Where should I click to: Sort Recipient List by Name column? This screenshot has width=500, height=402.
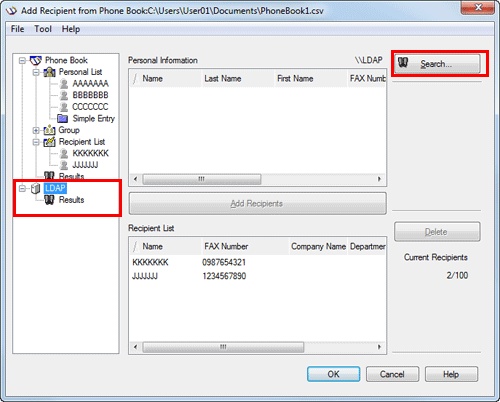[165, 247]
